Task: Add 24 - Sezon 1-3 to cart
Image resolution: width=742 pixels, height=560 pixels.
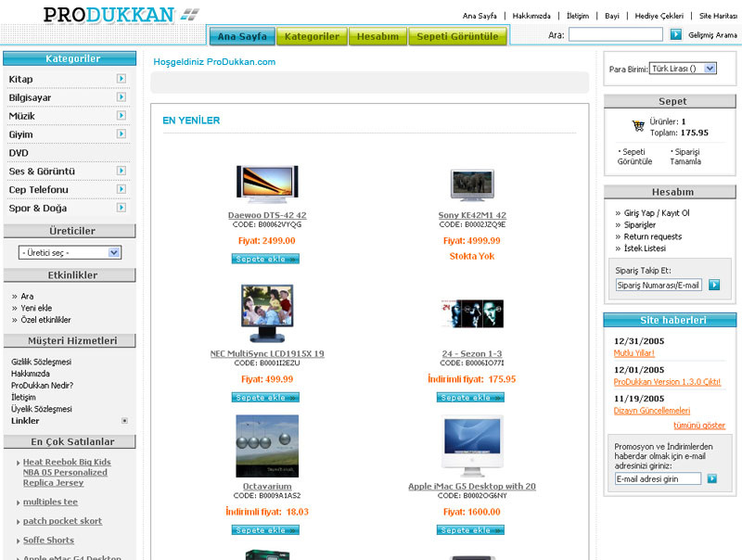Action: 470,398
